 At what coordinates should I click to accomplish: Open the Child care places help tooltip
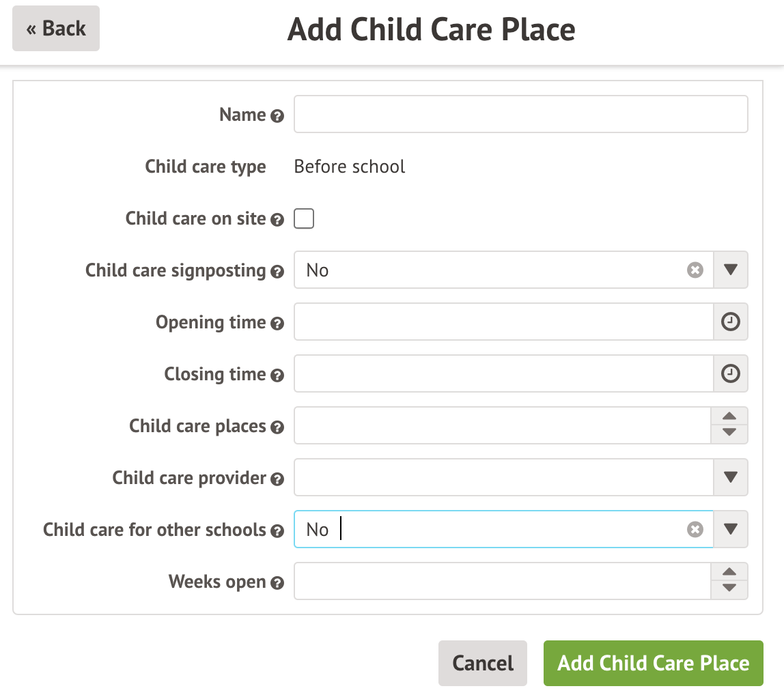click(x=278, y=427)
